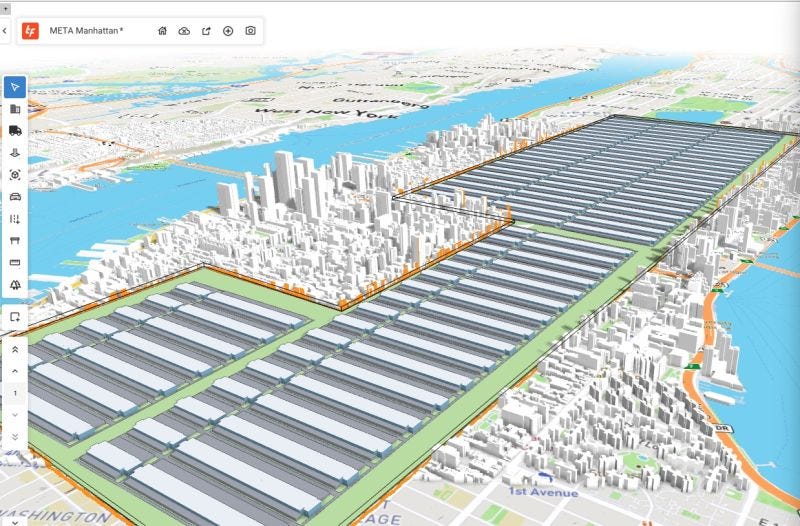The image size is (800, 526).
Task: Click the cloud sync error icon
Action: 184,31
